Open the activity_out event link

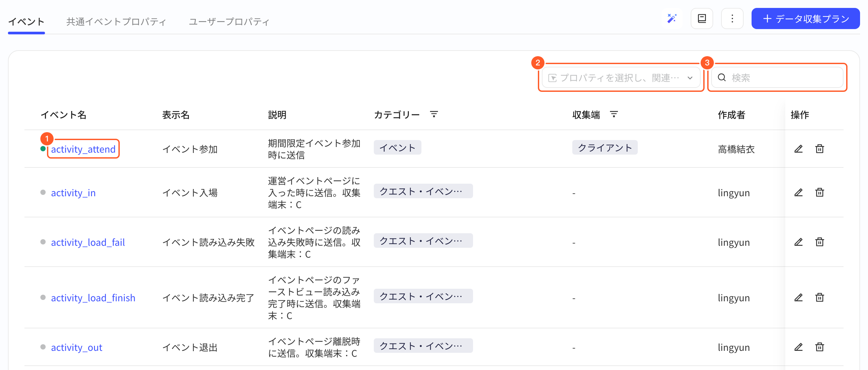(x=76, y=347)
